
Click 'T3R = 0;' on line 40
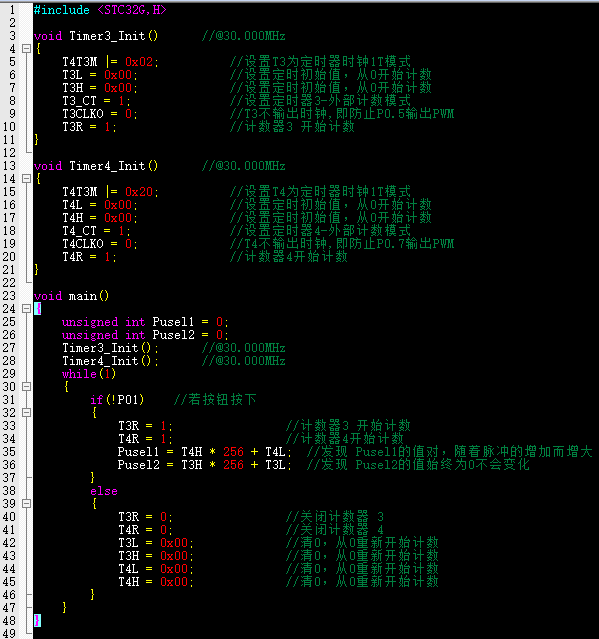[x=145, y=517]
